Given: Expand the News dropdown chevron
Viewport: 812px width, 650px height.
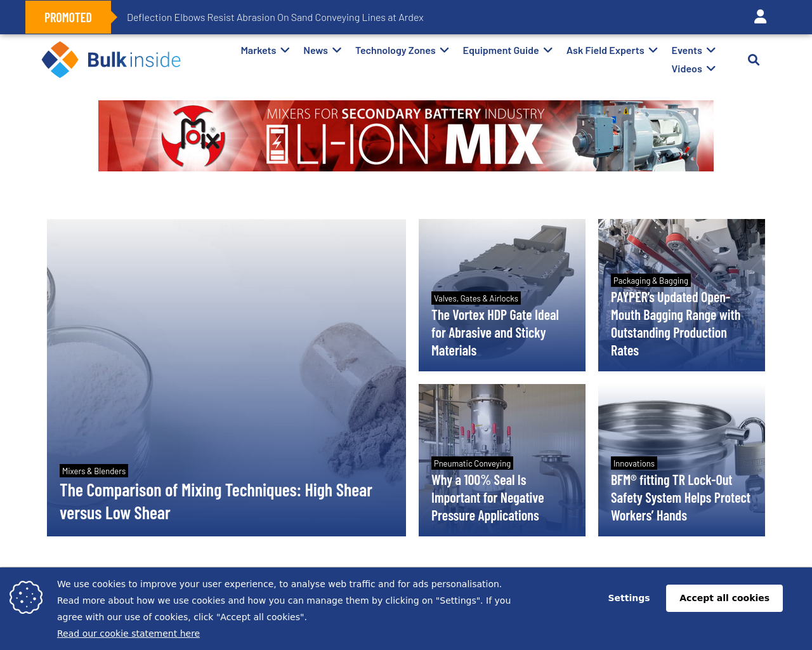Looking at the screenshot, I should point(337,50).
